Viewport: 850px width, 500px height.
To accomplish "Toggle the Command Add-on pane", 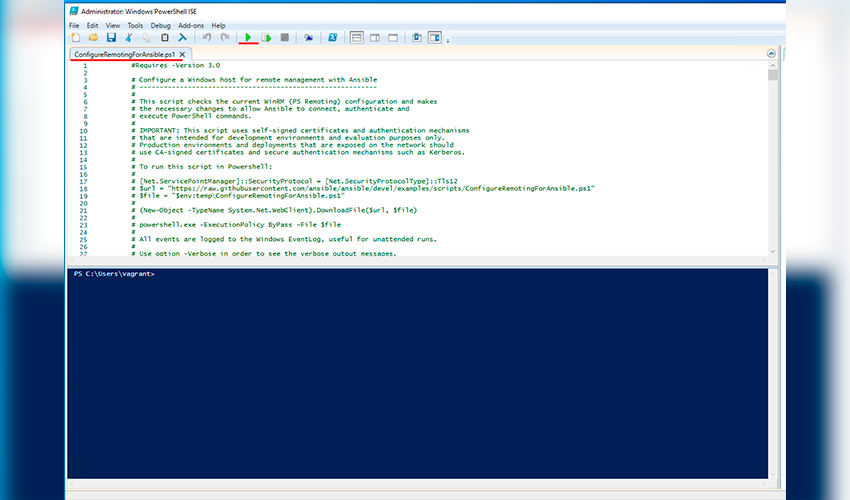I will coord(435,37).
